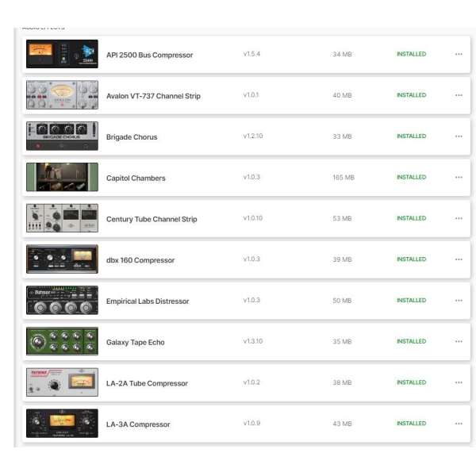The image size is (476, 476).
Task: Show three-dot menu for Brigade Chorus
Action: [x=459, y=136]
